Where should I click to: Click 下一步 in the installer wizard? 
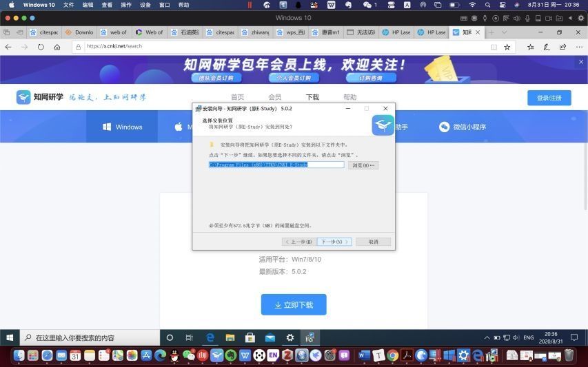tap(334, 242)
